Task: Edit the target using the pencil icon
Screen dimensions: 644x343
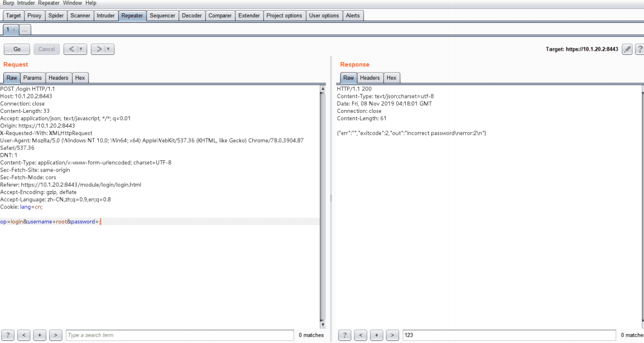Action: click(627, 49)
